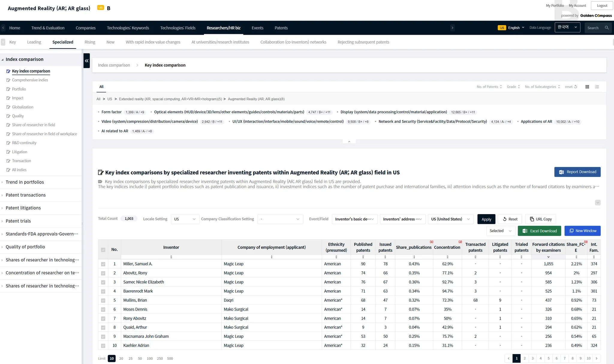Open the Companies menu item
Viewport: 614px width, 364px height.
pos(85,28)
